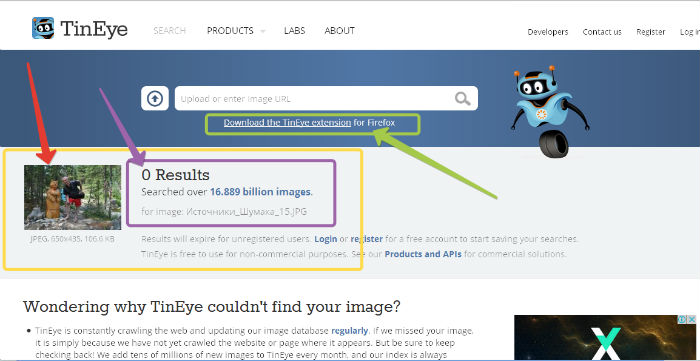Click the regularly link in explanation text

click(x=350, y=331)
